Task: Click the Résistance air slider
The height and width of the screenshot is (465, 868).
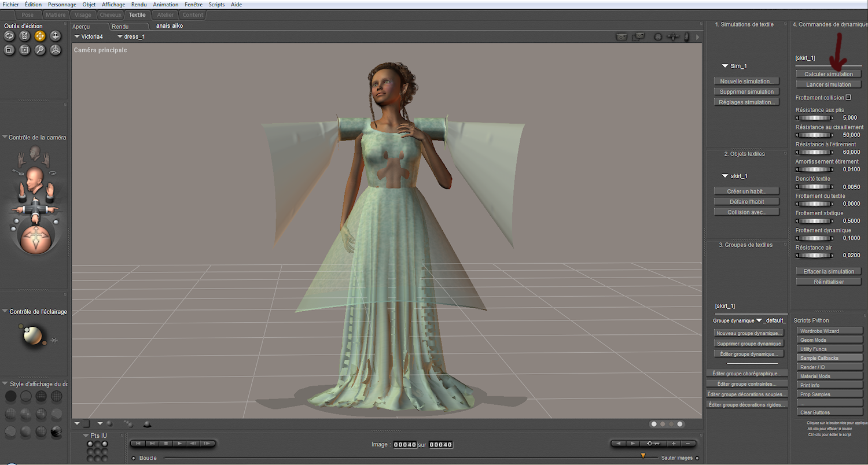Action: click(814, 255)
